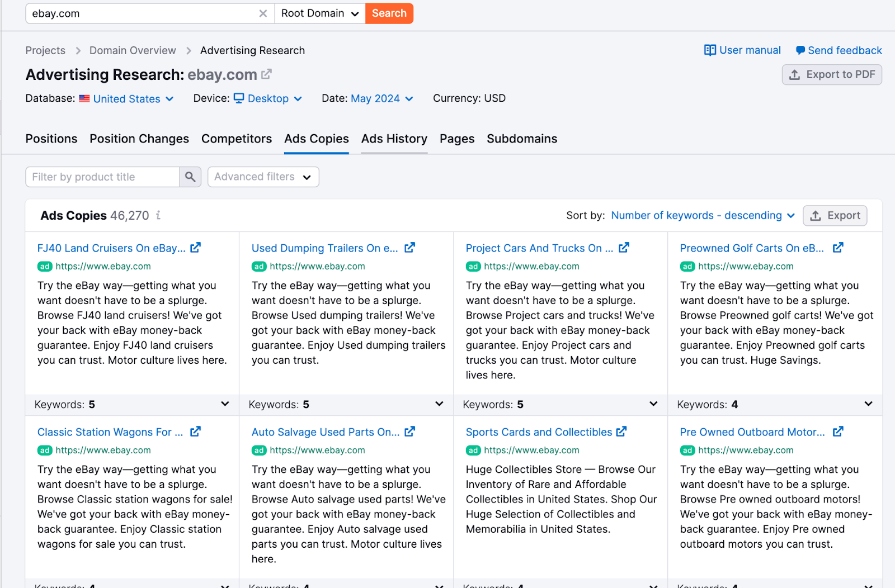The width and height of the screenshot is (895, 588).
Task: Expand keywords for FJ40 Land Cruisers ad
Action: (x=225, y=404)
